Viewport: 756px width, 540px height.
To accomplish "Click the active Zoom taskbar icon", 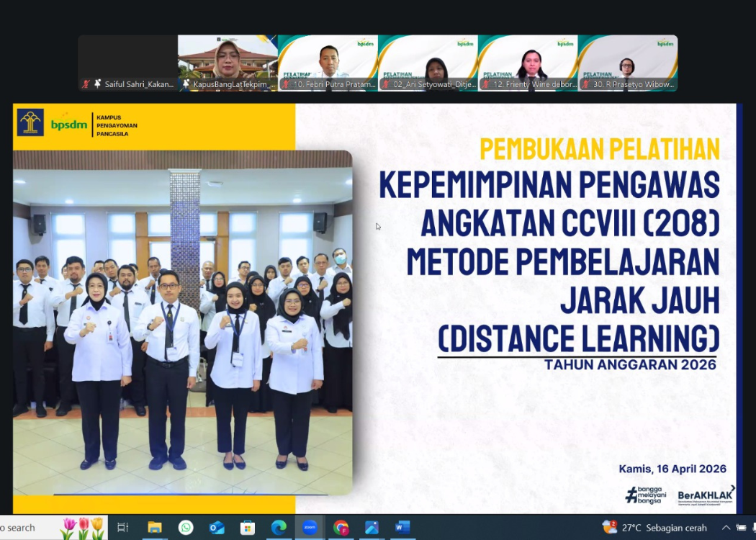I will coord(310,528).
